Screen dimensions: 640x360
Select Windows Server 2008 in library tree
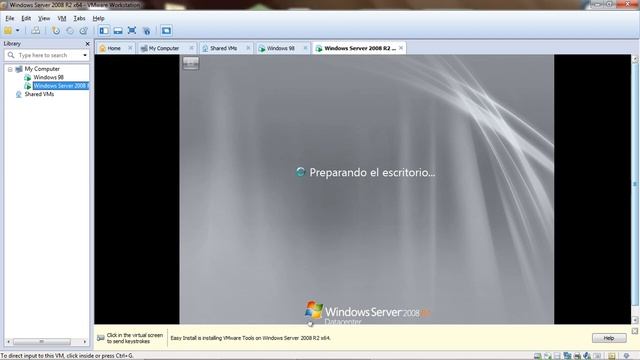[x=61, y=86]
